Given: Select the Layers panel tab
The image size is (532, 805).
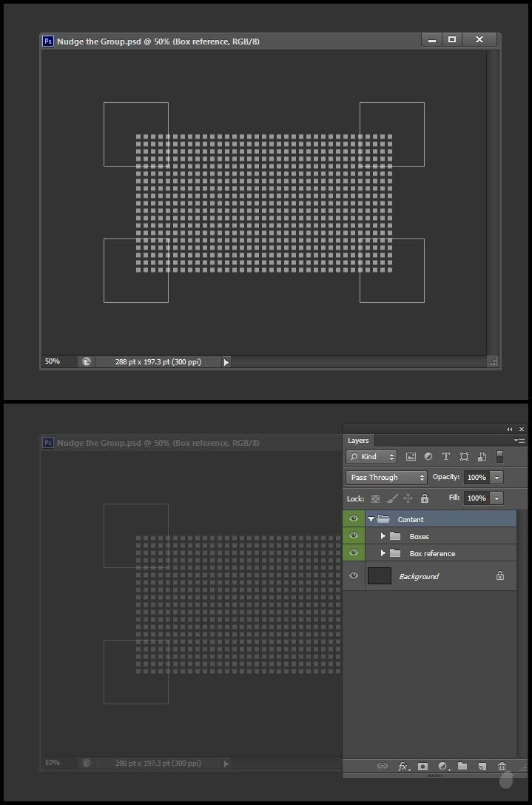Looking at the screenshot, I should [358, 441].
